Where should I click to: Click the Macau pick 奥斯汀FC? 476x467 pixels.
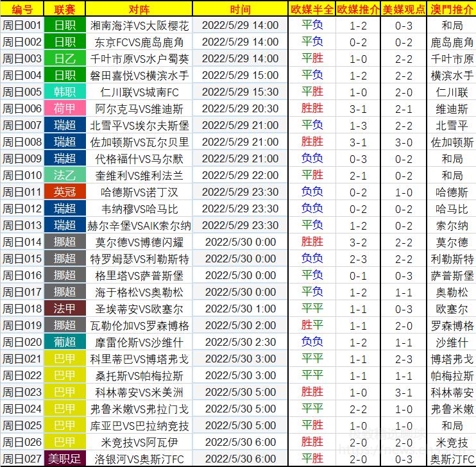[x=452, y=459]
